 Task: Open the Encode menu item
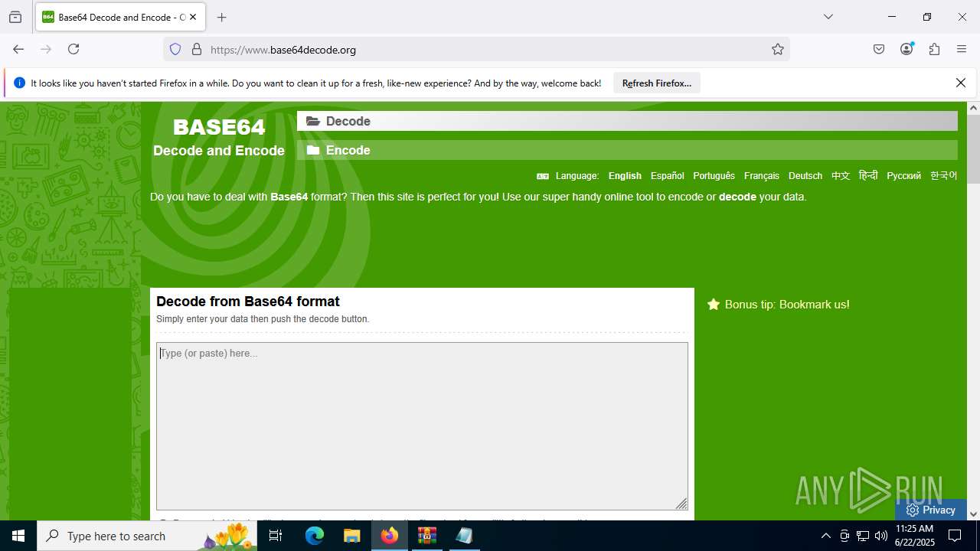(x=627, y=150)
